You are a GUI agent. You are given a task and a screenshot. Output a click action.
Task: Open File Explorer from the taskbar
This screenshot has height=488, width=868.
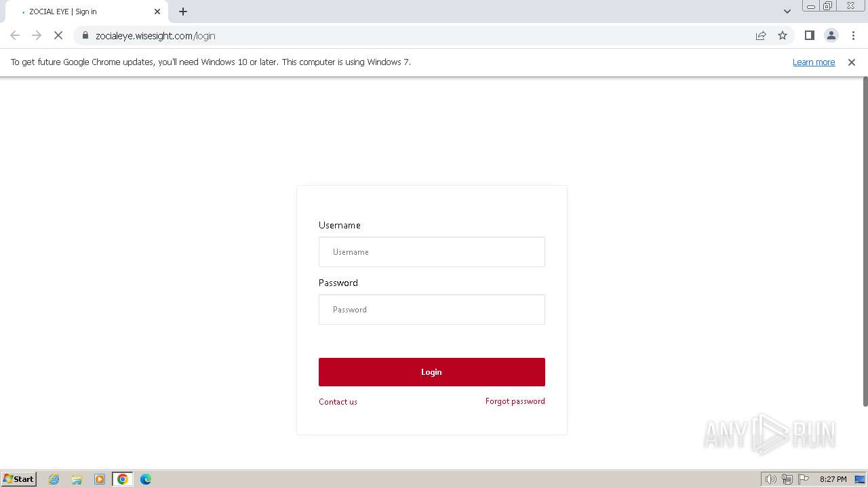click(x=77, y=479)
